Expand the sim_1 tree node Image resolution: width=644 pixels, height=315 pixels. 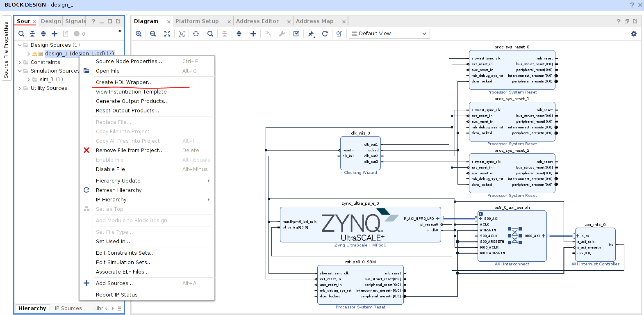coord(28,80)
